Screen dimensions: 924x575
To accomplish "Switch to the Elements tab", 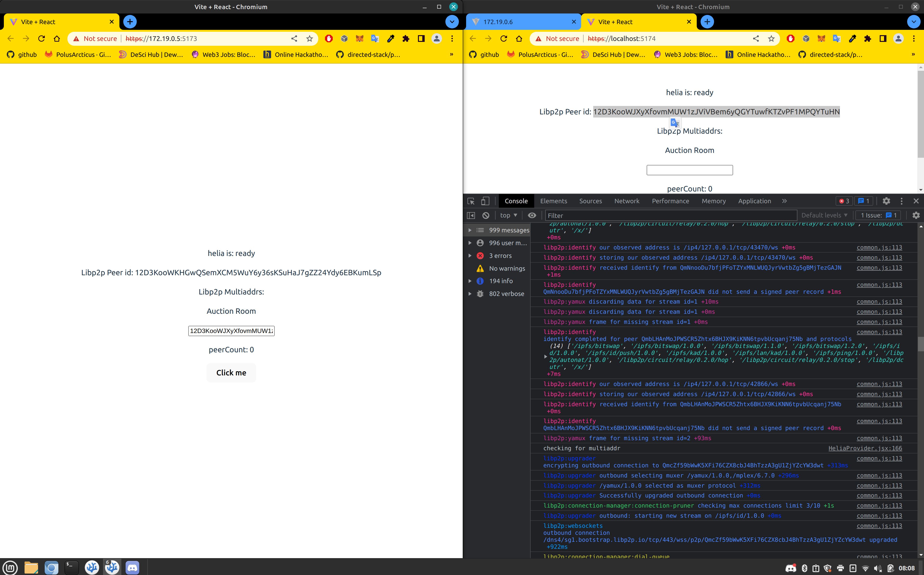I will tap(554, 201).
